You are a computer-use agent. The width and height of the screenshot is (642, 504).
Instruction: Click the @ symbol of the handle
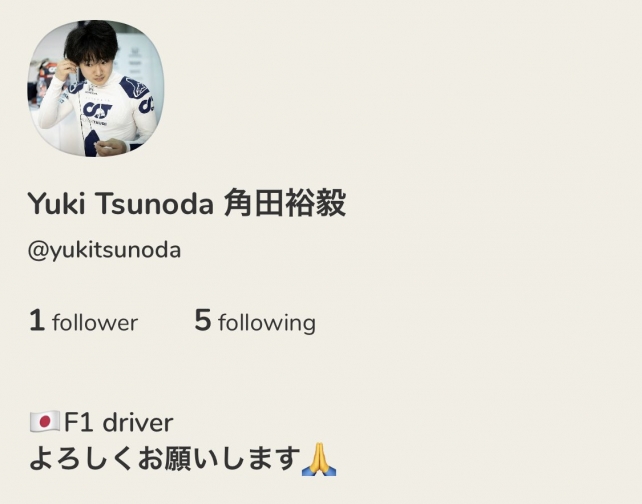(38, 251)
